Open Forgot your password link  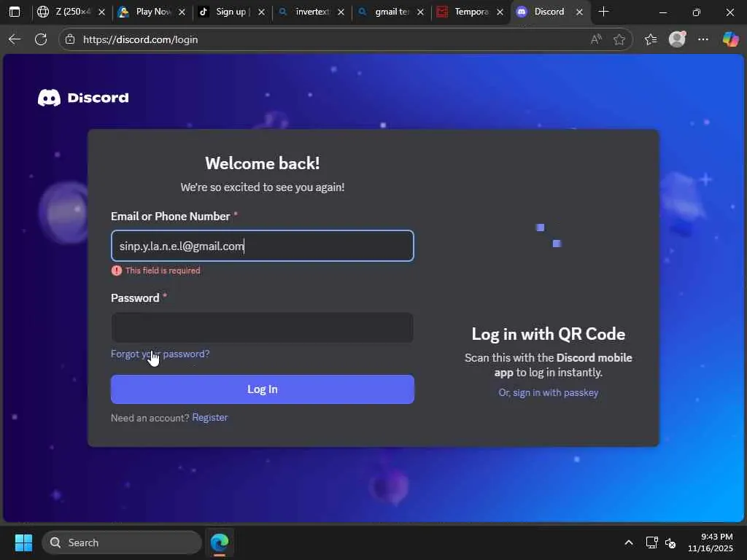160,354
